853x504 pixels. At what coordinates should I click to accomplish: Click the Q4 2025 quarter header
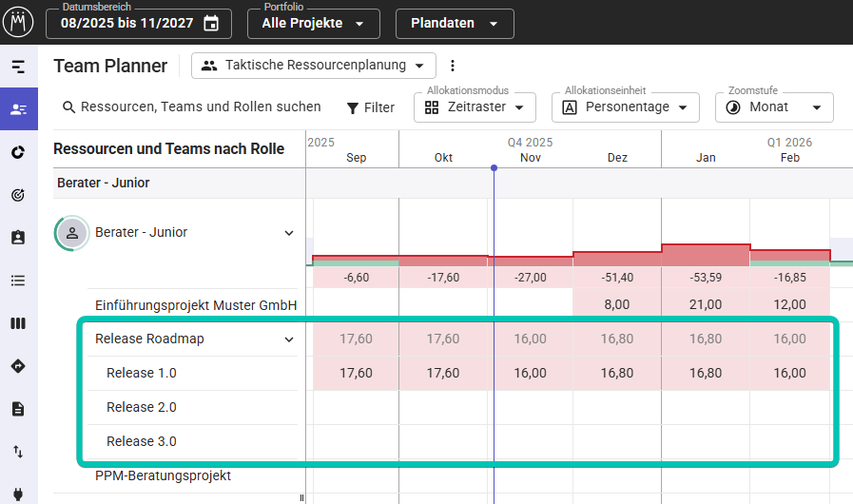(x=531, y=143)
